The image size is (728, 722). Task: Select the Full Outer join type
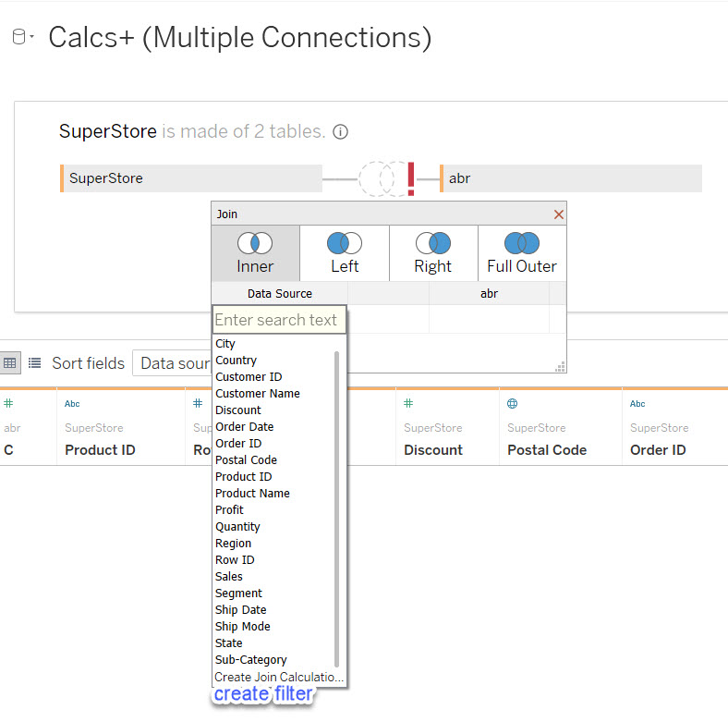tap(522, 253)
